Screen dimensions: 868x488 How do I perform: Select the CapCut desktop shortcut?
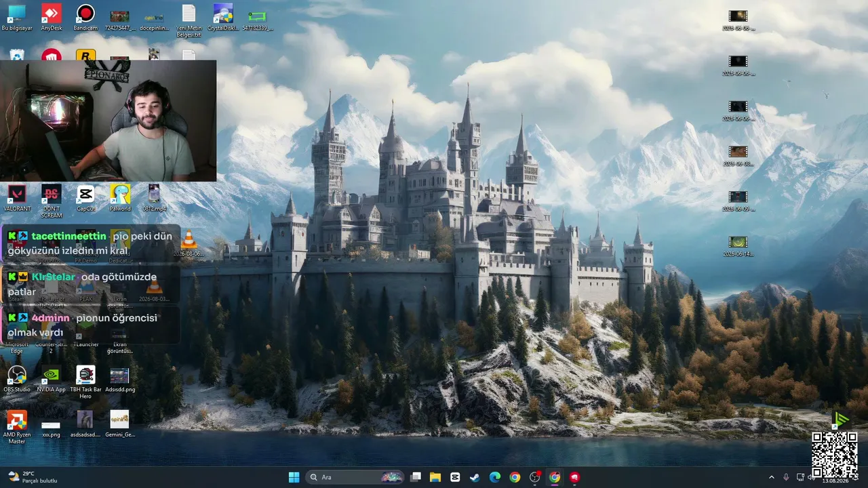point(85,198)
